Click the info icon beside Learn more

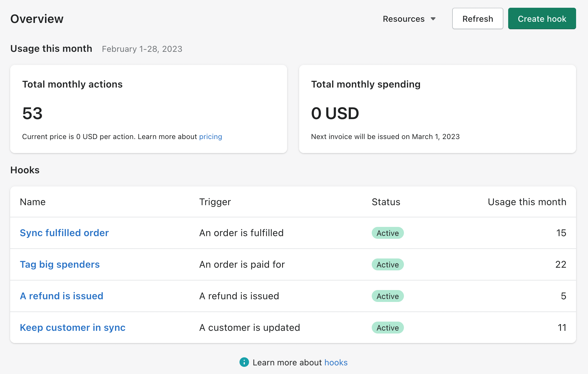click(x=244, y=362)
